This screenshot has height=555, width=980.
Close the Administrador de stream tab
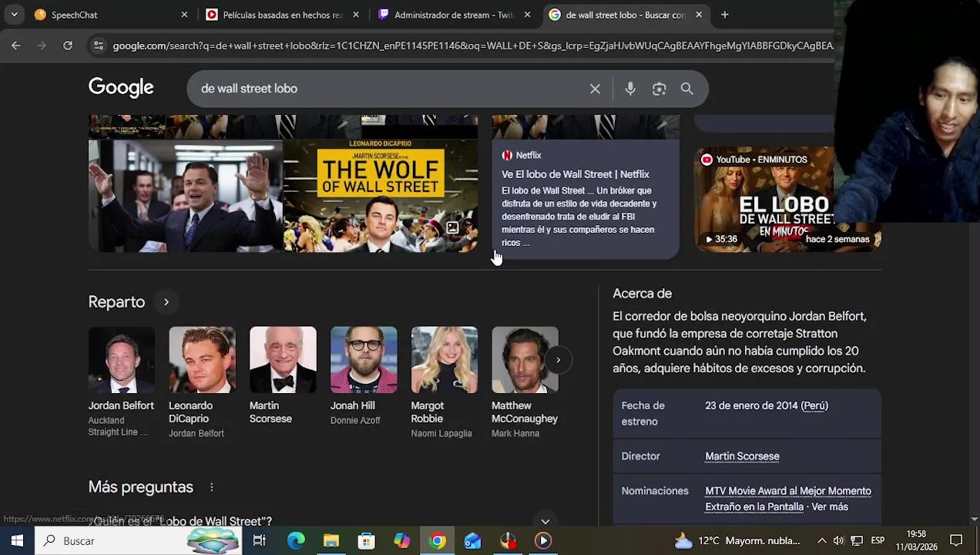coord(527,15)
